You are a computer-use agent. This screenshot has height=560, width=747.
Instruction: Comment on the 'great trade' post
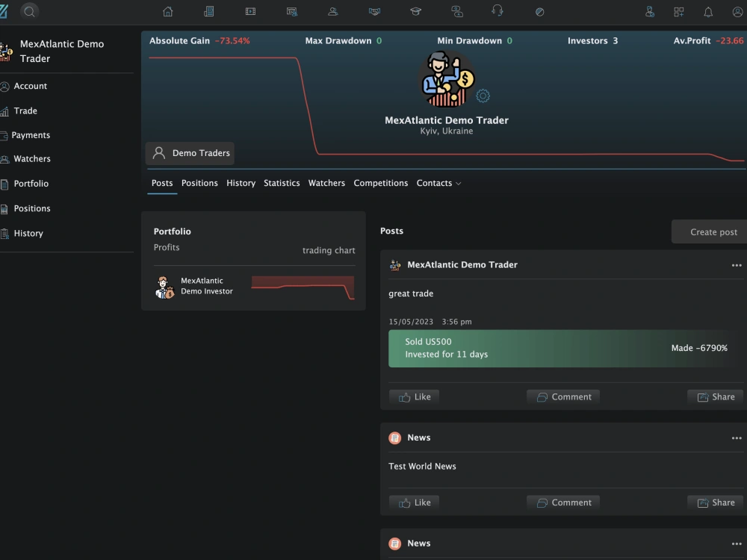click(563, 397)
